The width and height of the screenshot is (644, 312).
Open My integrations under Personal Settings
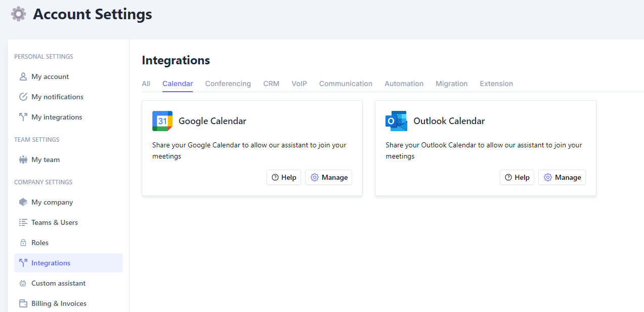coord(56,117)
